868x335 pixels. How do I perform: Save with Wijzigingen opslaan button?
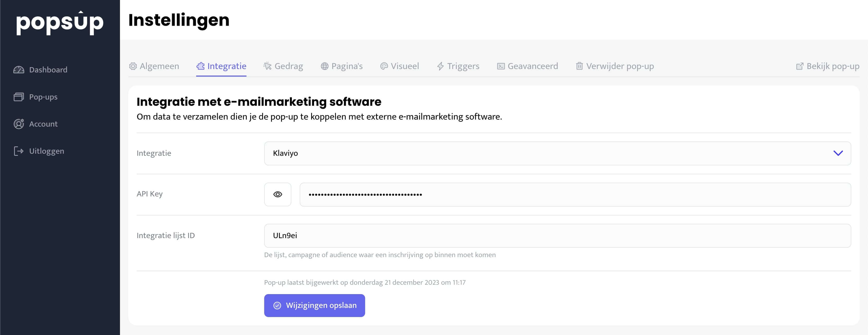click(314, 305)
